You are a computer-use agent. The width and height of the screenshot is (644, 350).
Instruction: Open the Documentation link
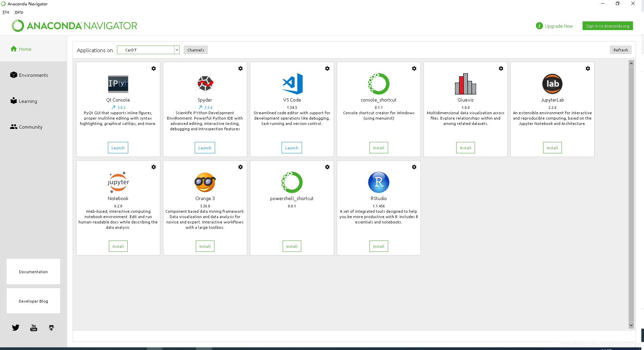point(33,272)
